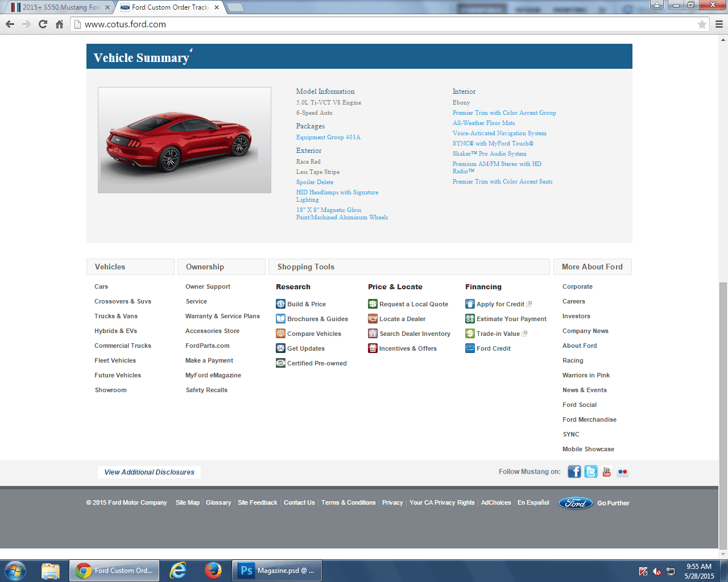Click View Additional Disclosures button

coord(149,472)
